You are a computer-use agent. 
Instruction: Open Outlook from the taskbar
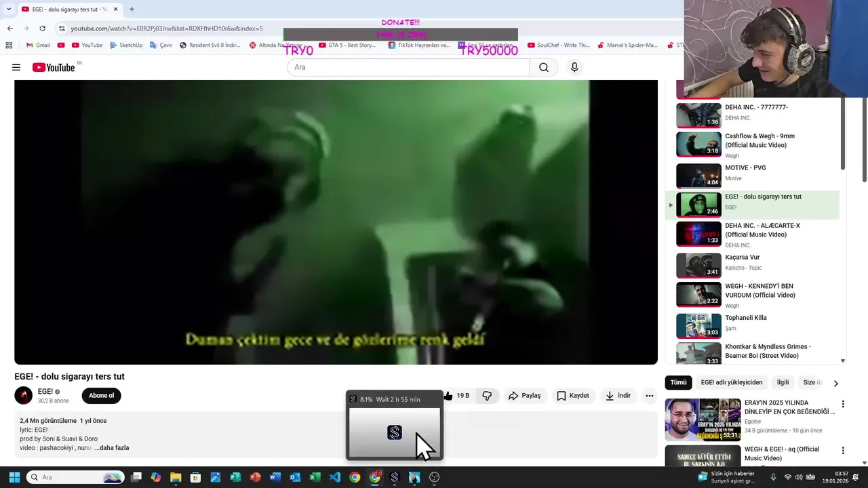point(295,477)
